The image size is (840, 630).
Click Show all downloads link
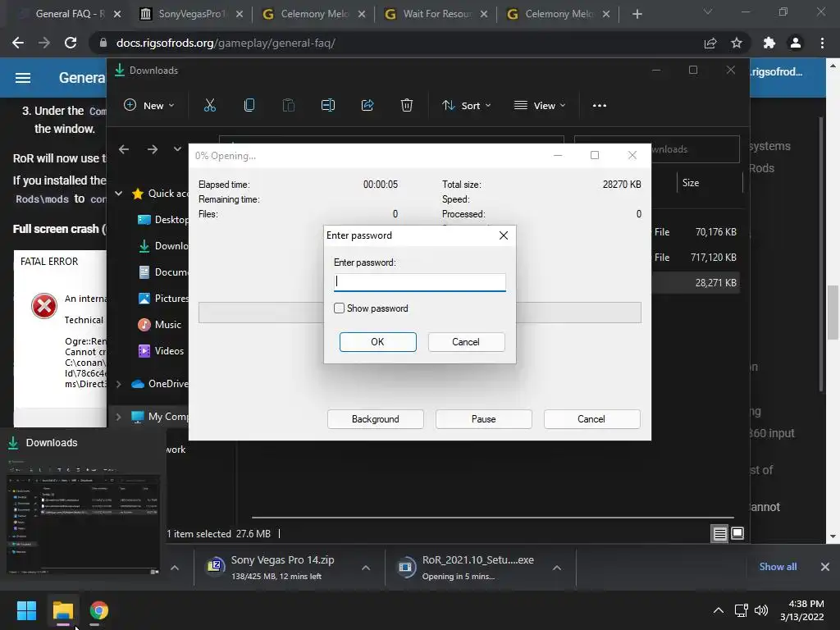click(x=778, y=566)
